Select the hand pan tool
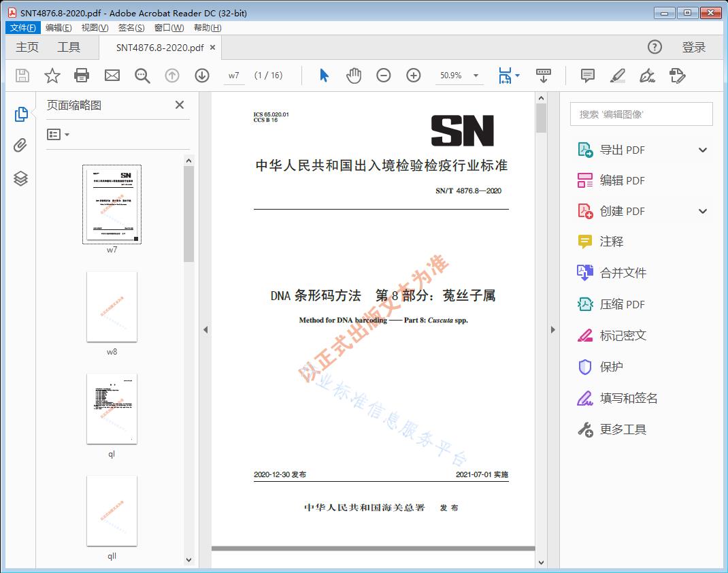The image size is (728, 573). (353, 76)
